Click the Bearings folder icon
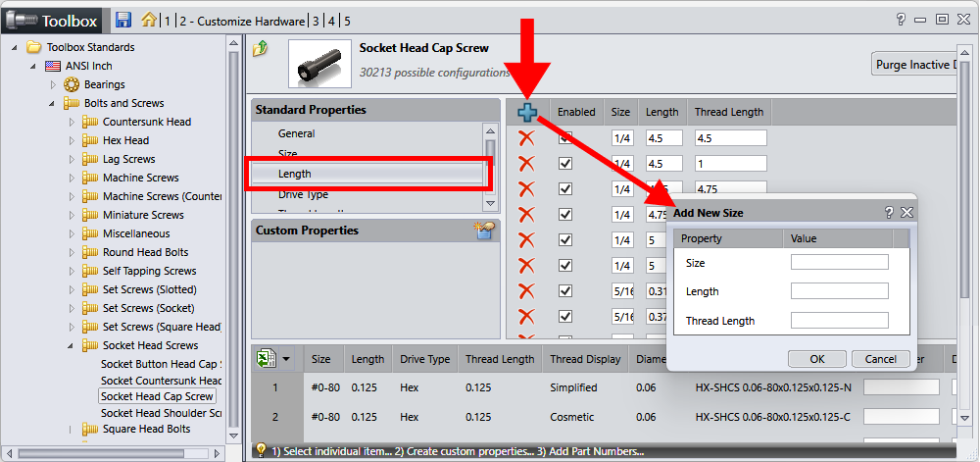The image size is (980, 462). 71,84
